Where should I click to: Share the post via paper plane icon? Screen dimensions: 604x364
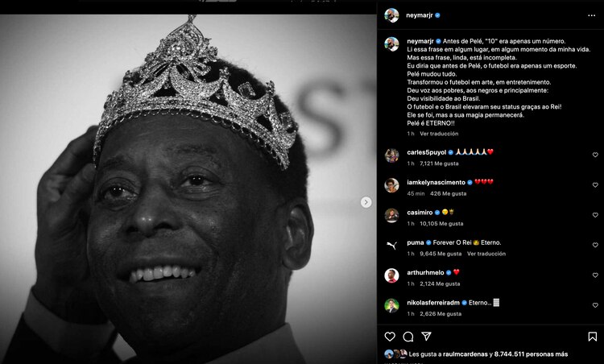tap(426, 337)
